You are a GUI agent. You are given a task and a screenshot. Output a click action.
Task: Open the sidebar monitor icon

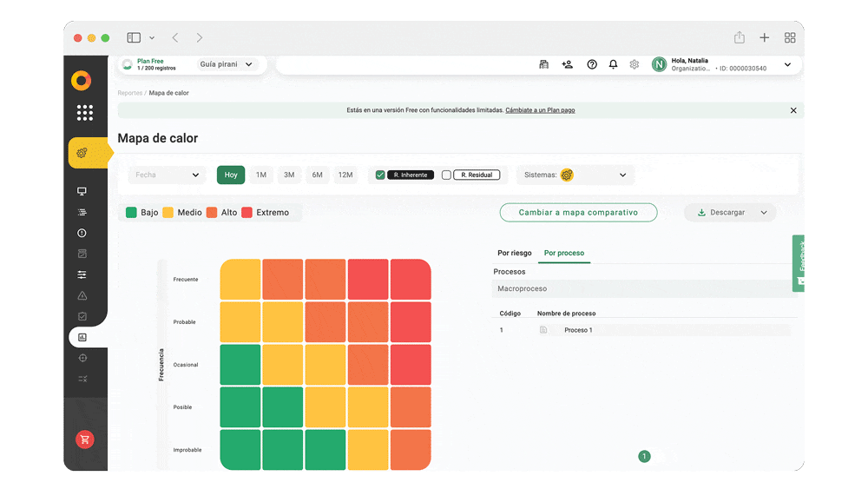pos(82,191)
